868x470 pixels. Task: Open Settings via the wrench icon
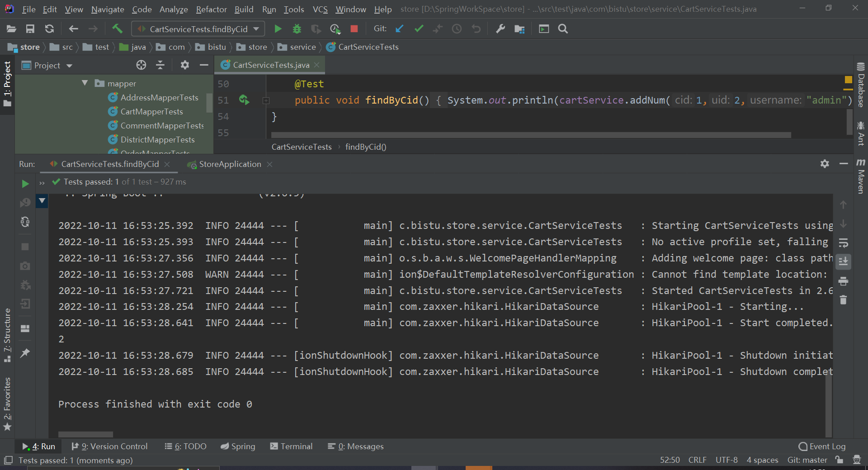pyautogui.click(x=500, y=29)
